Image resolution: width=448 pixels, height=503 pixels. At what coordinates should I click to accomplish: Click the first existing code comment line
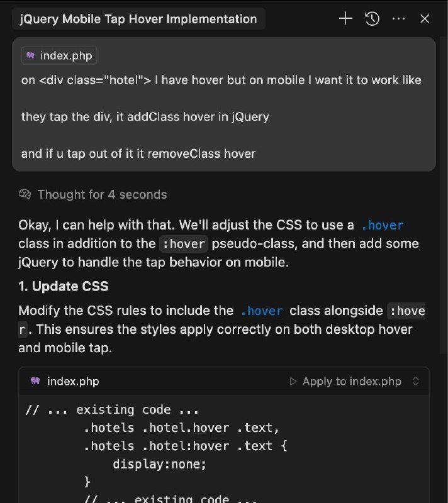click(112, 410)
